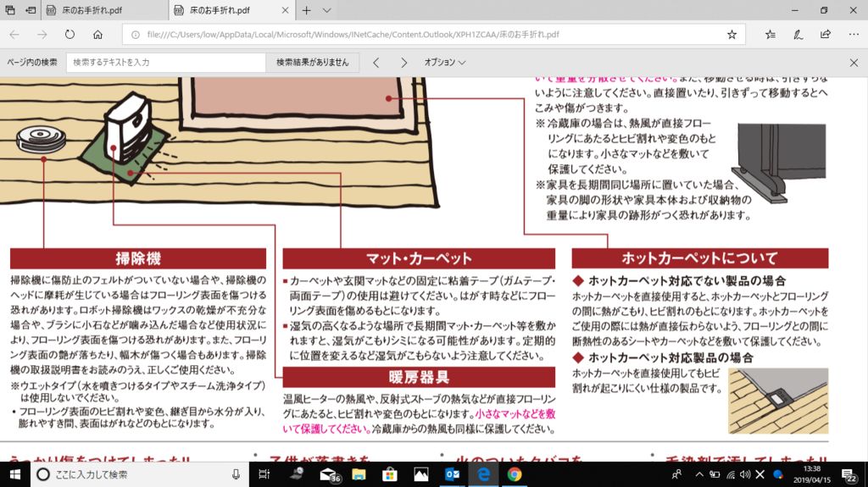The image size is (868, 487).
Task: Go to the home page icon
Action: click(97, 35)
